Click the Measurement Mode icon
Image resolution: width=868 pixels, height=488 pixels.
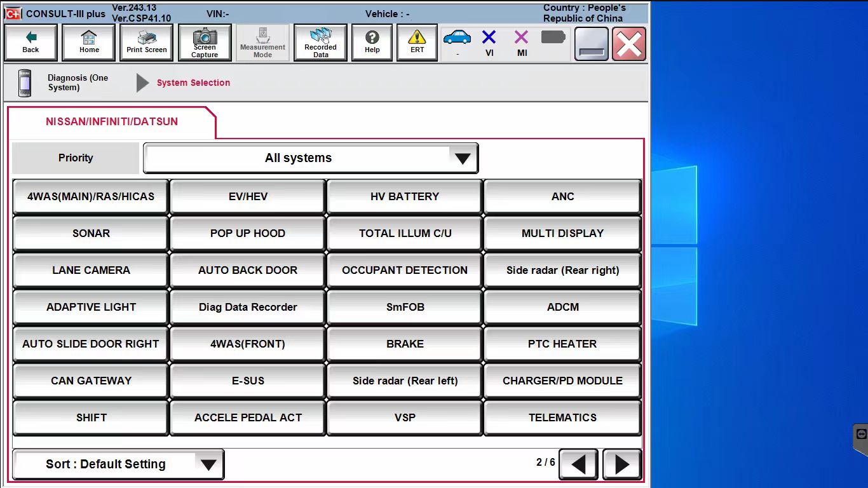[x=262, y=43]
